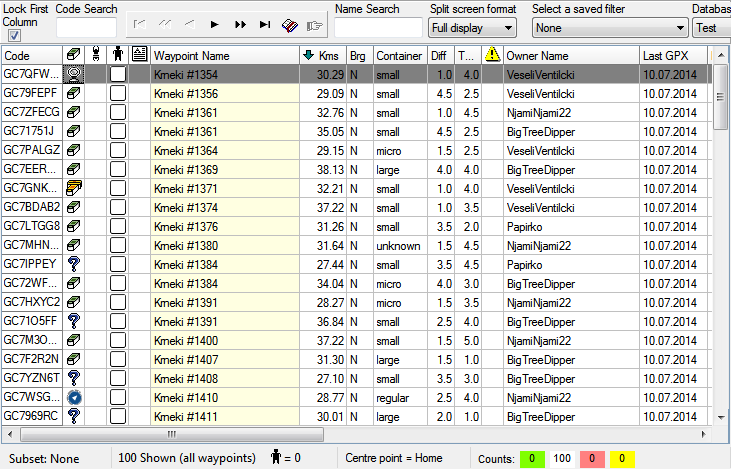
Task: Click the vertical scrollbar down arrow
Action: [x=721, y=418]
